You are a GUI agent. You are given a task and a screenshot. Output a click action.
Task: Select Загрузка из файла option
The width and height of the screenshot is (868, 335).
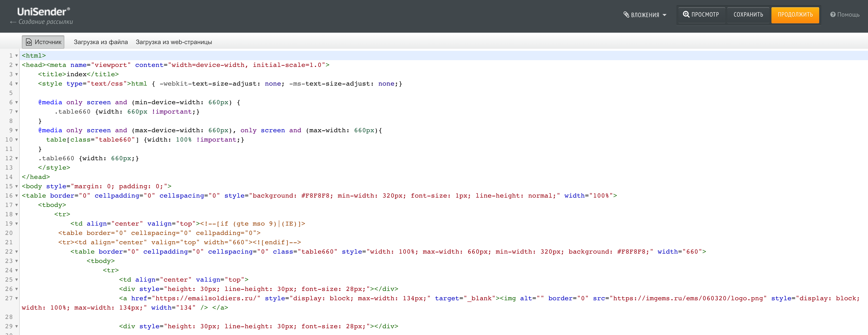[x=101, y=42]
